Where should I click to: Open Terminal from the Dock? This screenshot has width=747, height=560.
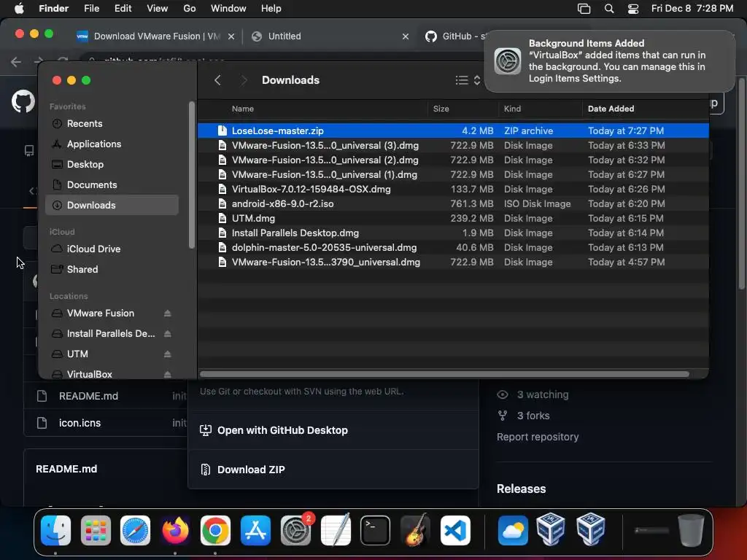point(376,530)
